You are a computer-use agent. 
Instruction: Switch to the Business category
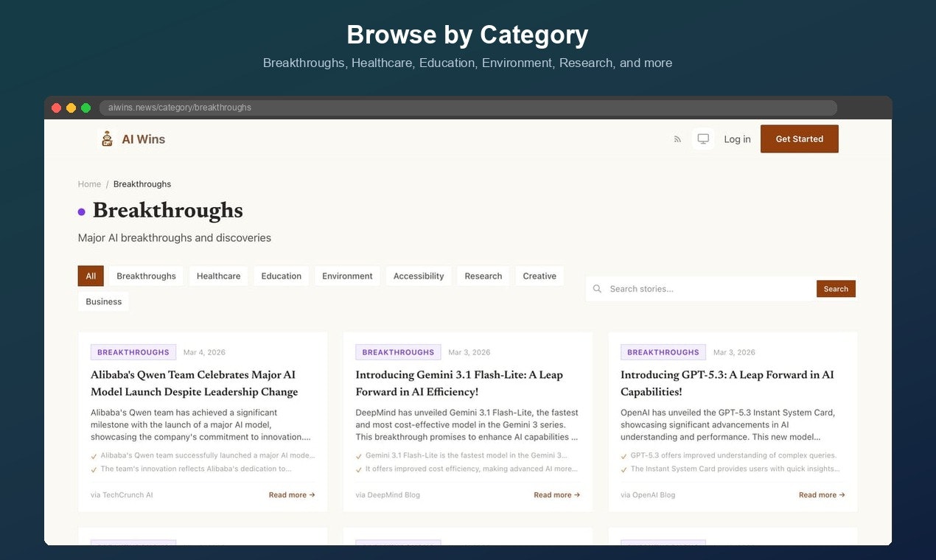(x=103, y=301)
